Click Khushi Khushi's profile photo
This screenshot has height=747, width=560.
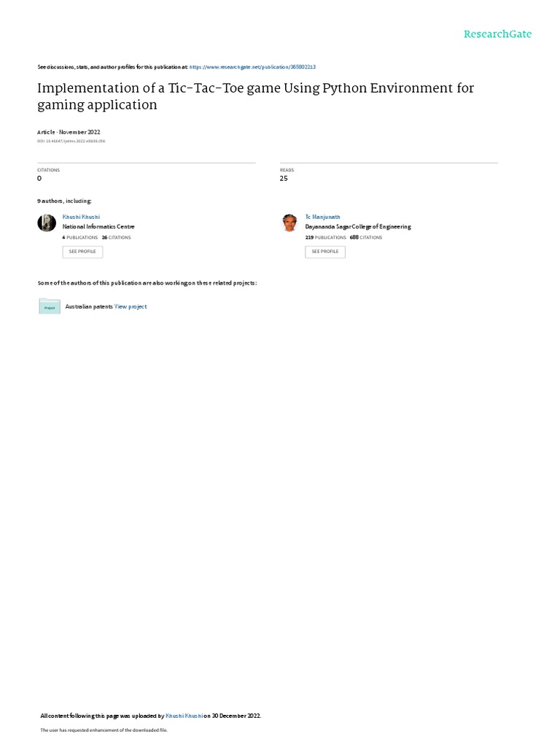(x=47, y=223)
